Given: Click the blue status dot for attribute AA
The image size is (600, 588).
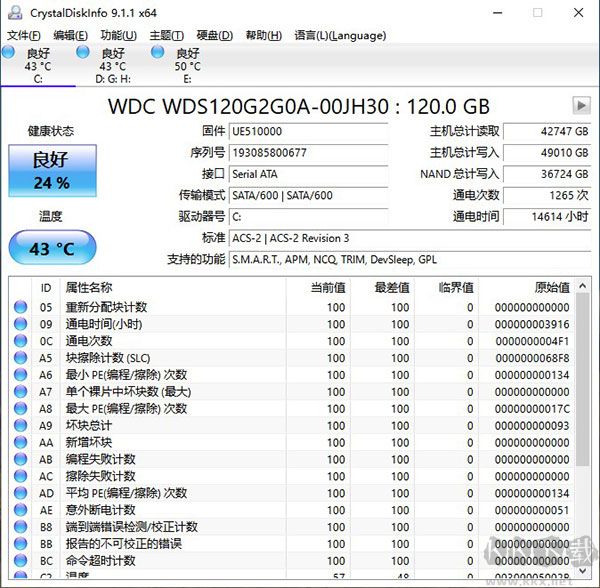Looking at the screenshot, I should tap(20, 442).
